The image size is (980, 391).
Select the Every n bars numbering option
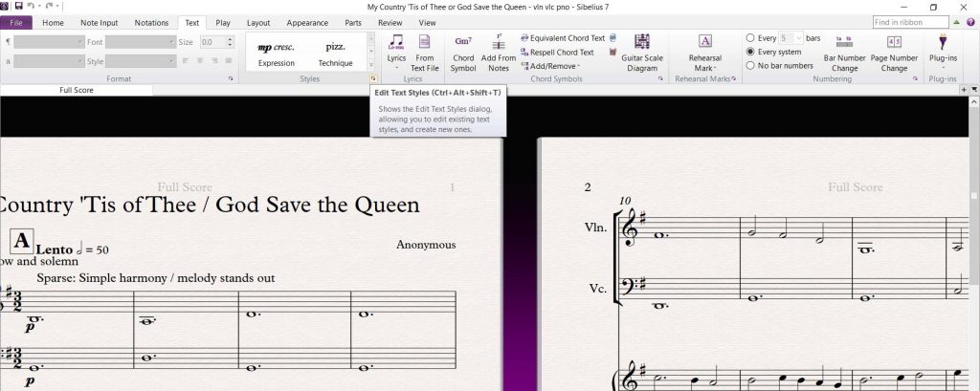750,37
